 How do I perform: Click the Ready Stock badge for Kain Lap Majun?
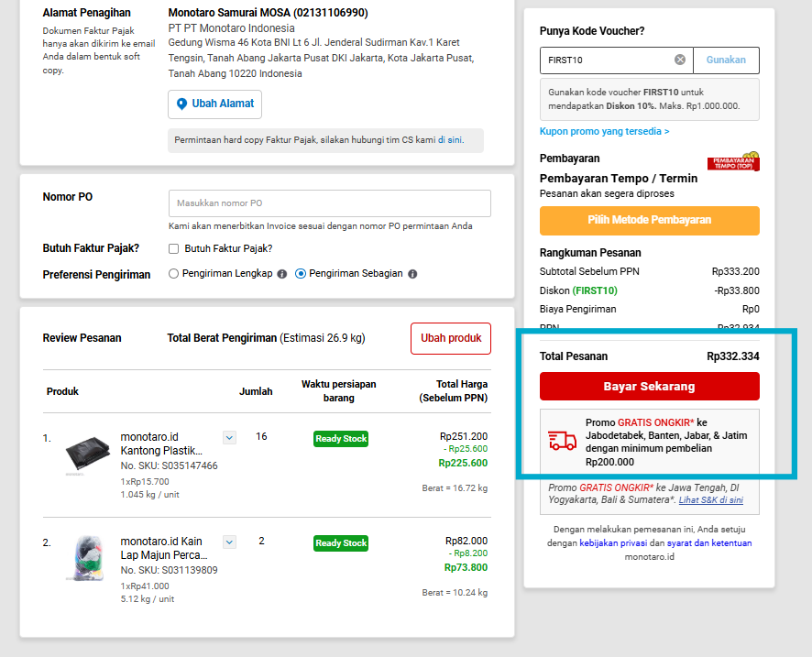[x=341, y=543]
